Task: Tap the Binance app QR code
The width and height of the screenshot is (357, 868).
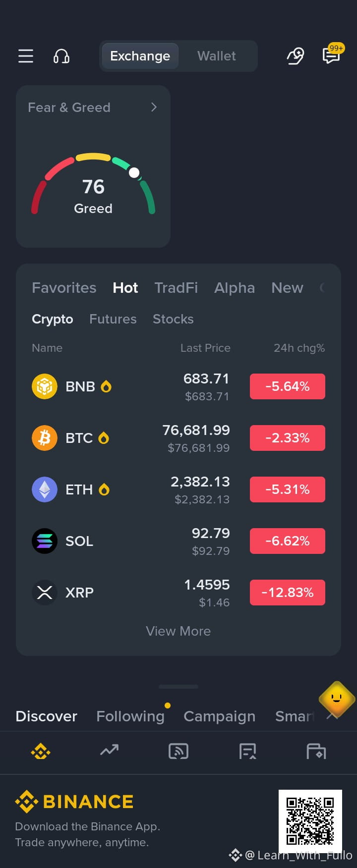Action: (310, 820)
